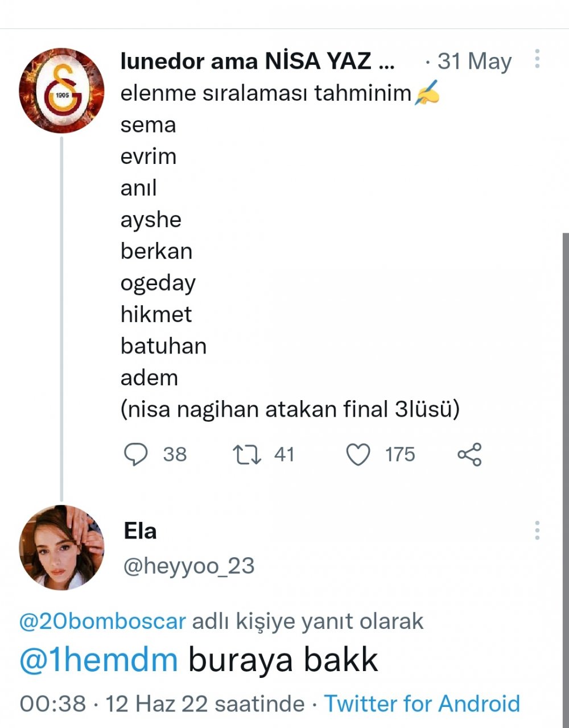Select the retweet icon showing 41
The height and width of the screenshot is (728, 569).
247,454
